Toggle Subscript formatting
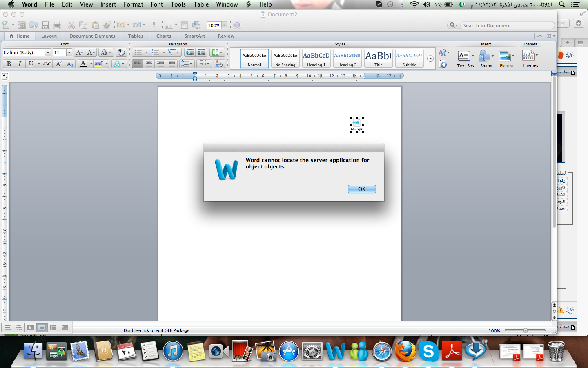This screenshot has width=588, height=368. coord(70,64)
